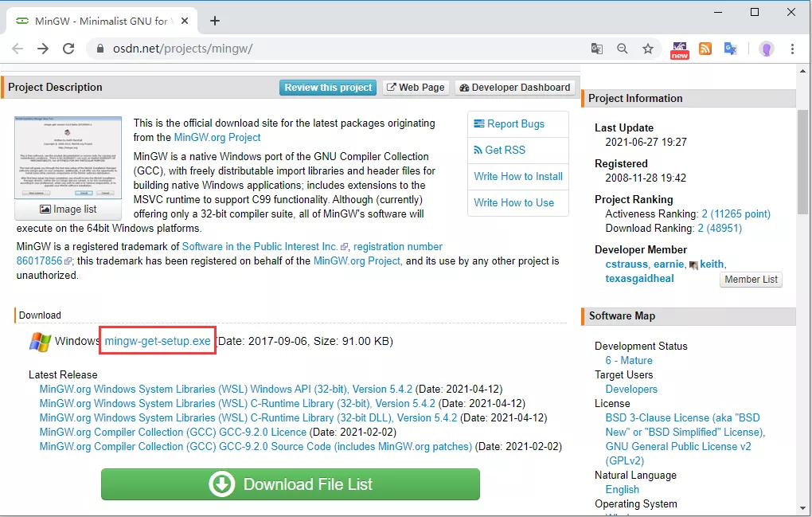The height and width of the screenshot is (517, 812).
Task: Open the translate page icon in the address bar
Action: tap(596, 49)
